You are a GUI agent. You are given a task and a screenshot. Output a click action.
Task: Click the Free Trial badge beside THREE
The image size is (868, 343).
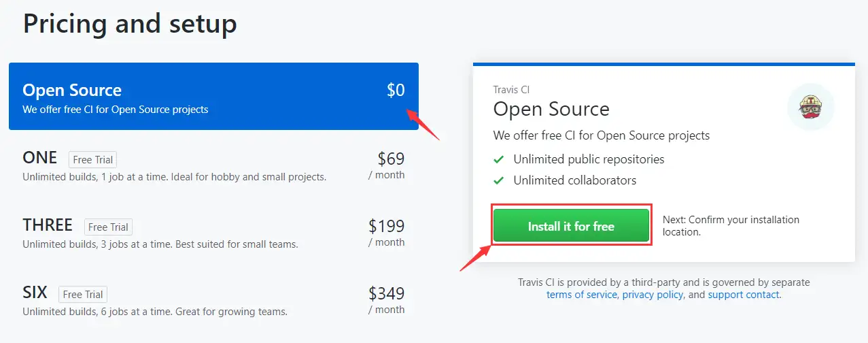[109, 227]
